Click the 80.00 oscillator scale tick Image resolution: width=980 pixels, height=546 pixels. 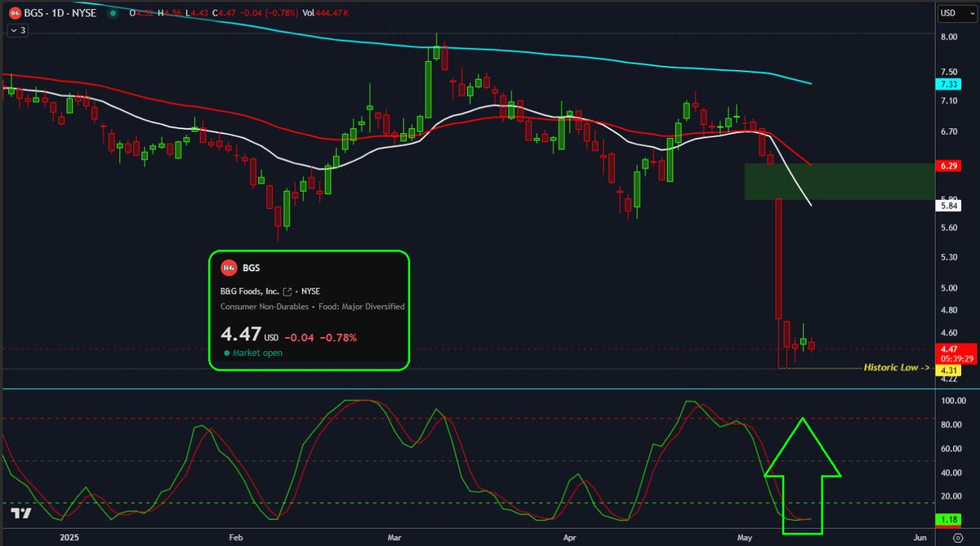(x=951, y=425)
